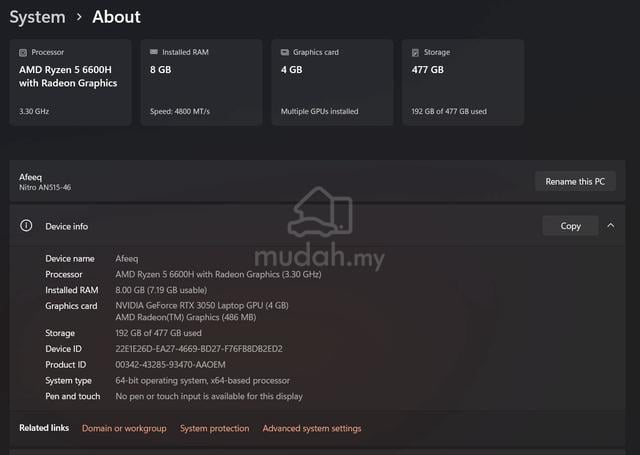Open Advanced system settings link
640x455 pixels.
[x=312, y=428]
